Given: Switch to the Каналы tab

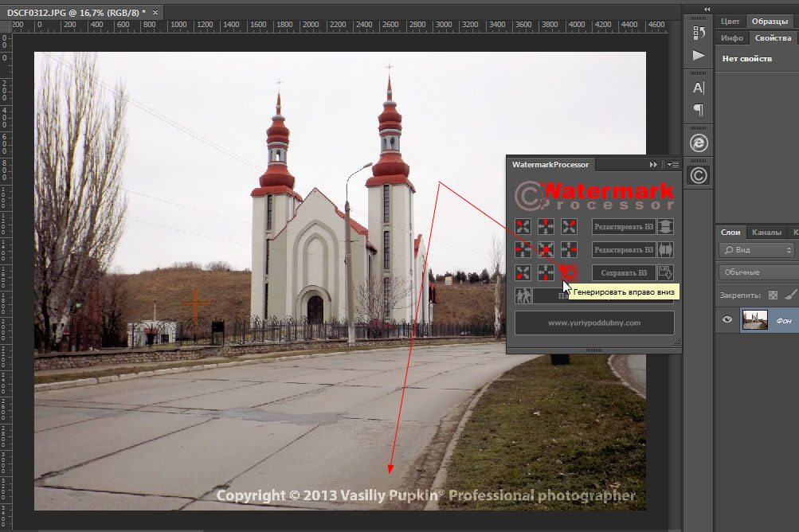Looking at the screenshot, I should pyautogui.click(x=766, y=233).
